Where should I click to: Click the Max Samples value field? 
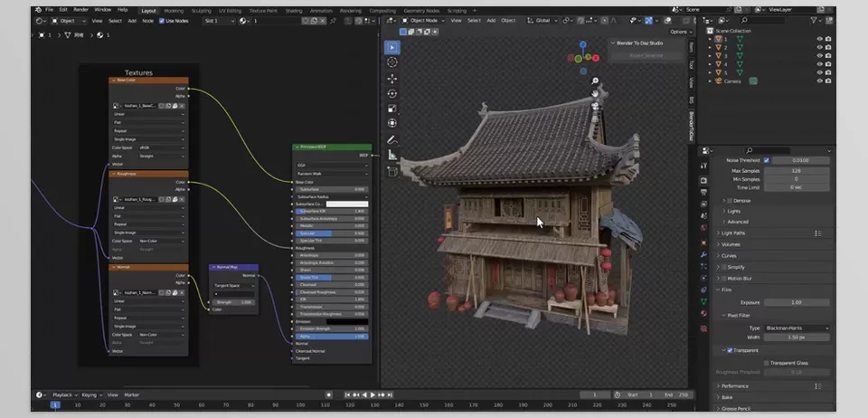pos(797,171)
